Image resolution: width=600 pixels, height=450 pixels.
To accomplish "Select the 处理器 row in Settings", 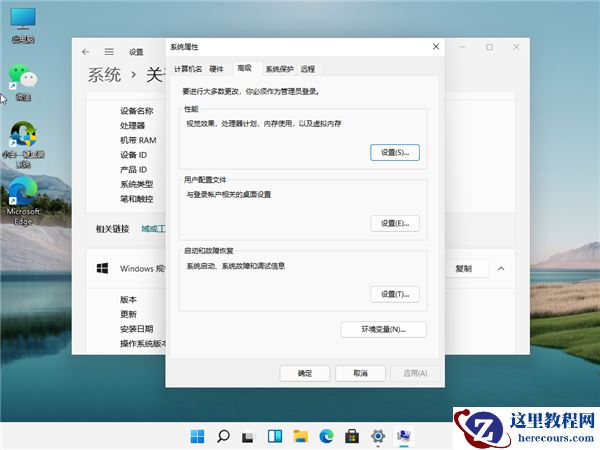I will [132, 126].
